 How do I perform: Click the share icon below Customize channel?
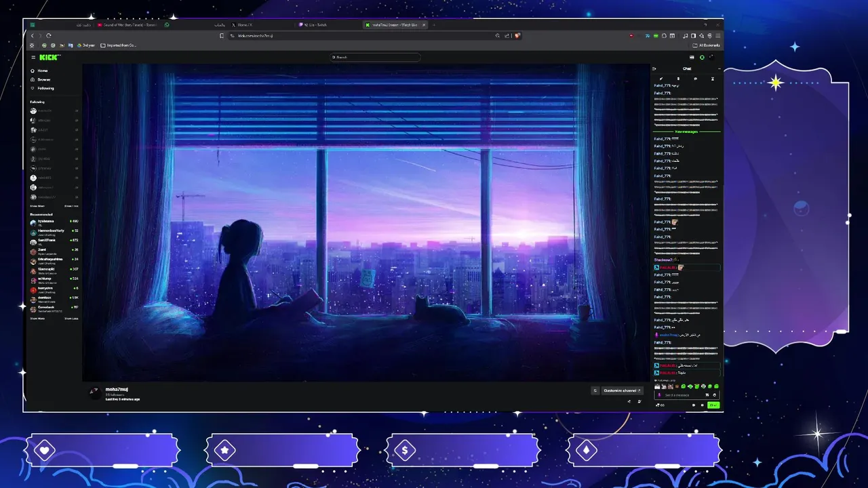[629, 401]
